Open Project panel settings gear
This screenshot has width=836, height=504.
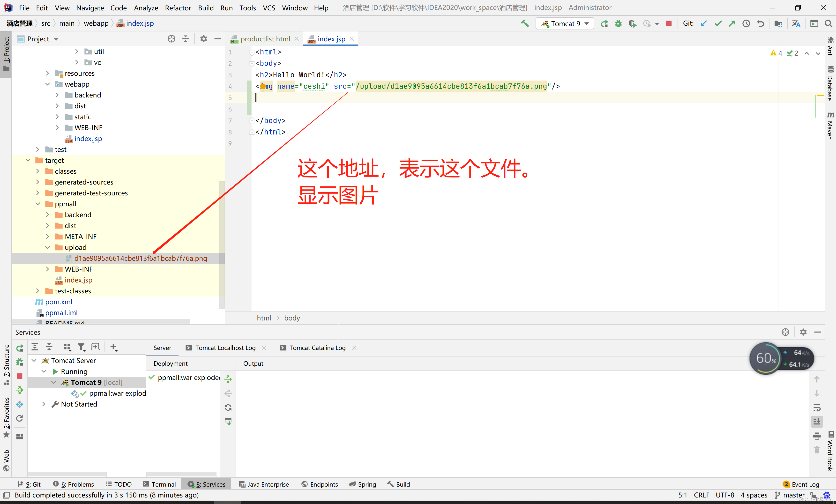(204, 39)
